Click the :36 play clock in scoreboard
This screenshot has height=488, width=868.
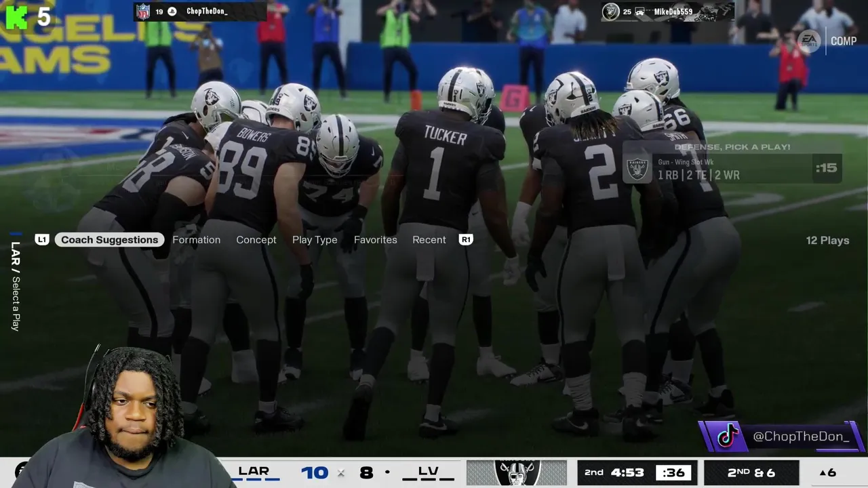coord(673,472)
